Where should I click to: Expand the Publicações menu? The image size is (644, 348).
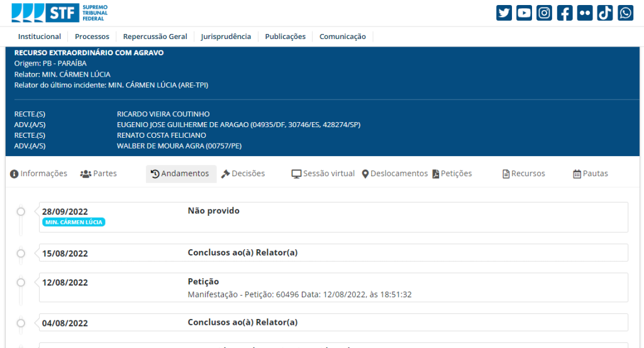(285, 36)
